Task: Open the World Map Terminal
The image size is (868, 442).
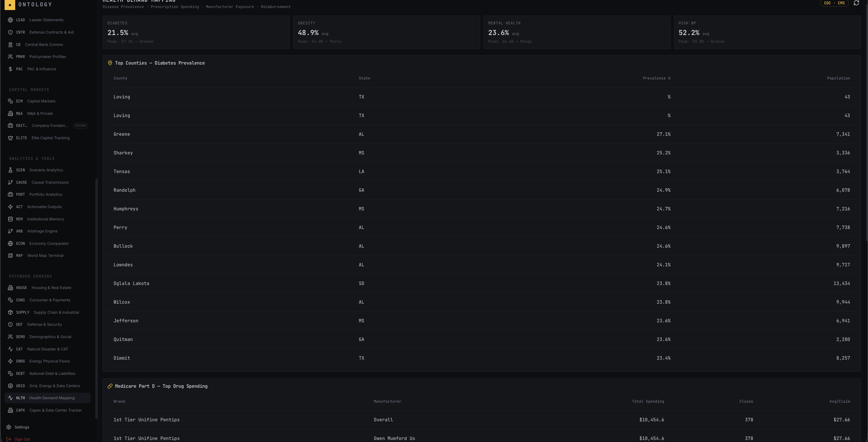Action: [45, 255]
